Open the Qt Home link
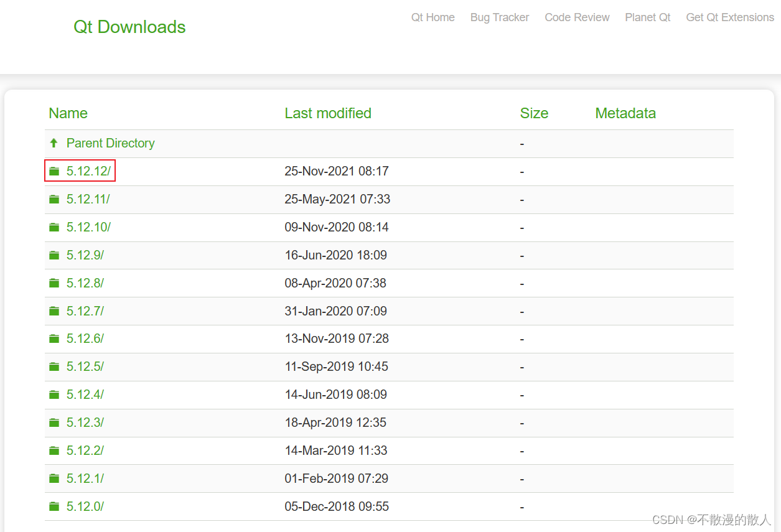 pos(433,17)
